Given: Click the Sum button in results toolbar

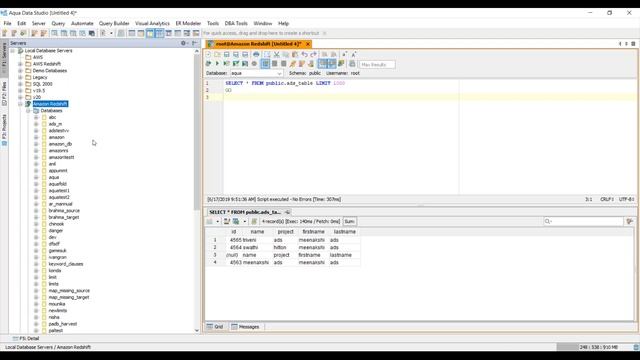Looking at the screenshot, I should point(349,221).
